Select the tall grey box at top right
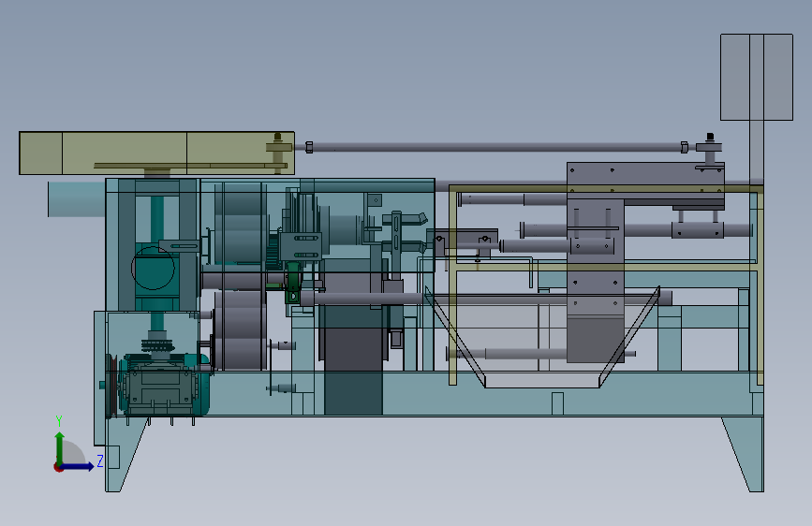The height and width of the screenshot is (526, 812). (757, 77)
